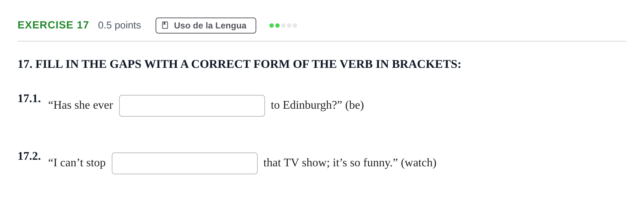Click the first green difficulty dot

point(272,26)
